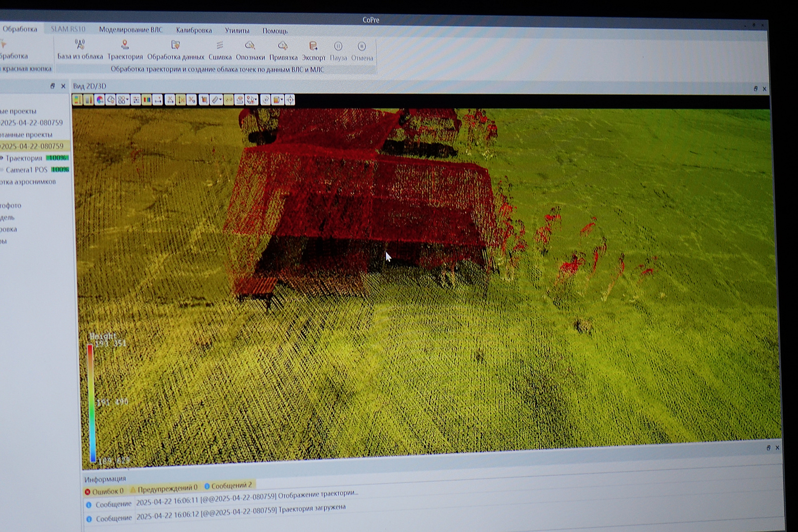The image size is (798, 532).
Task: Expand the four-squares view layout dropdown
Action: 123,100
